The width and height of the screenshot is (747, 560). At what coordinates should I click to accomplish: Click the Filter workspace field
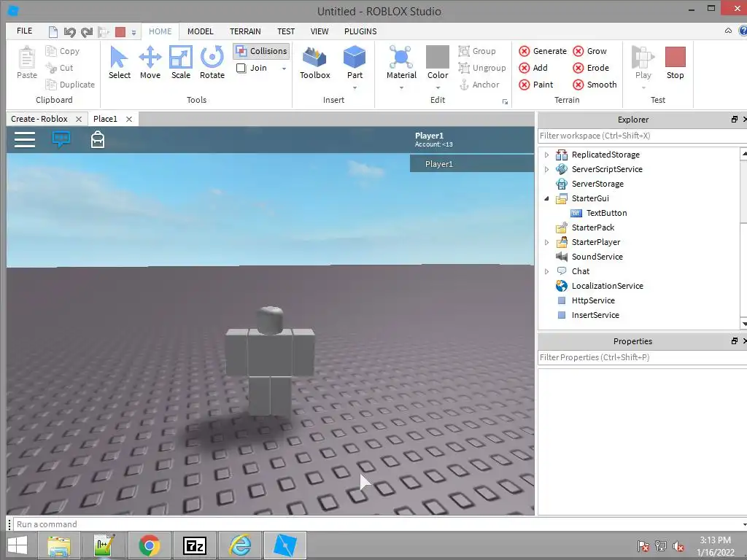point(642,136)
